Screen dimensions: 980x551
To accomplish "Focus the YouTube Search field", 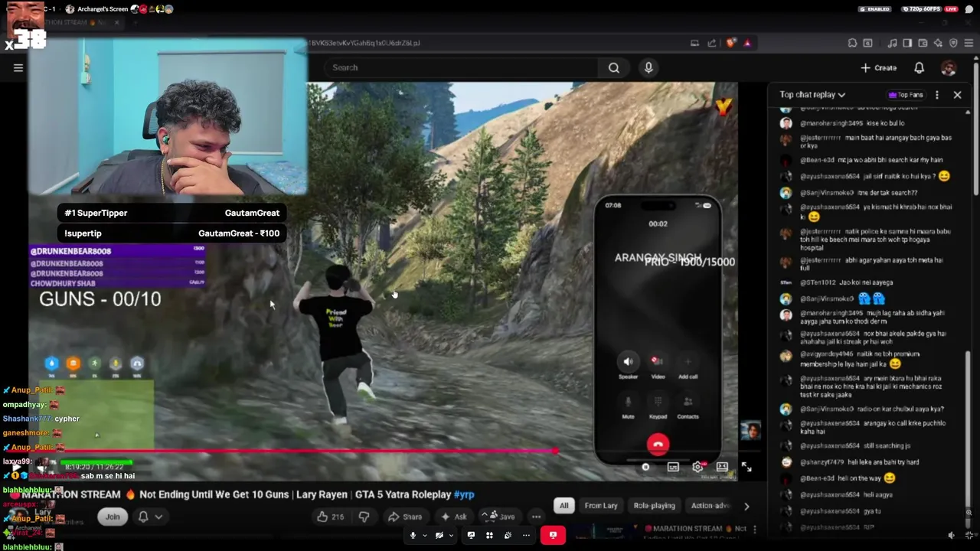I will point(459,67).
